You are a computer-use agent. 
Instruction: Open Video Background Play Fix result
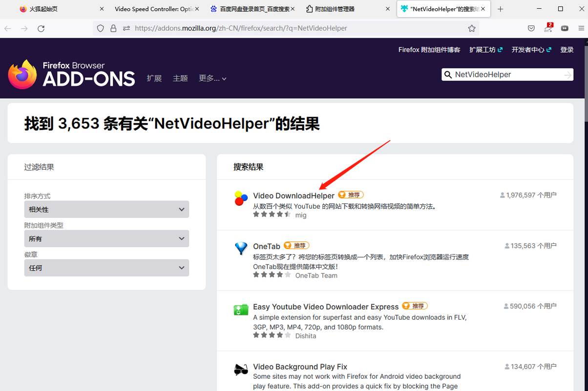point(300,367)
